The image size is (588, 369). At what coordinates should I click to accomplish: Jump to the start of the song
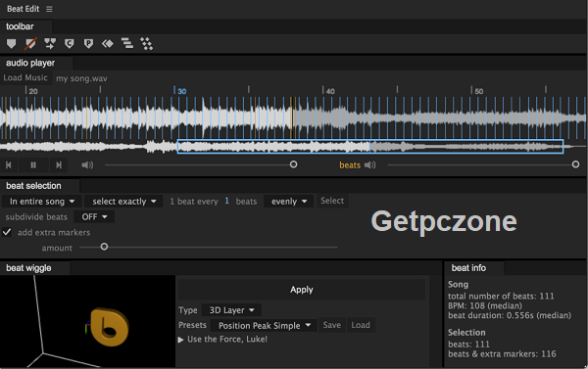click(x=8, y=164)
